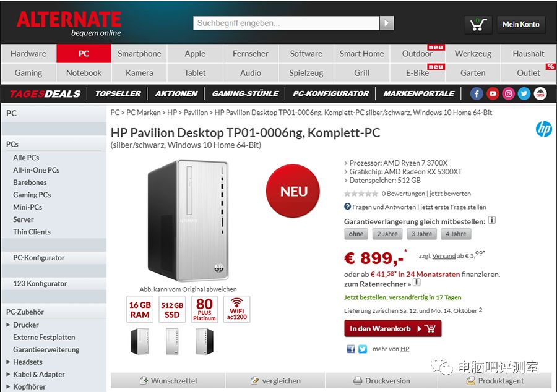The height and width of the screenshot is (392, 557).
Task: Click the HP brand logo
Action: [543, 129]
